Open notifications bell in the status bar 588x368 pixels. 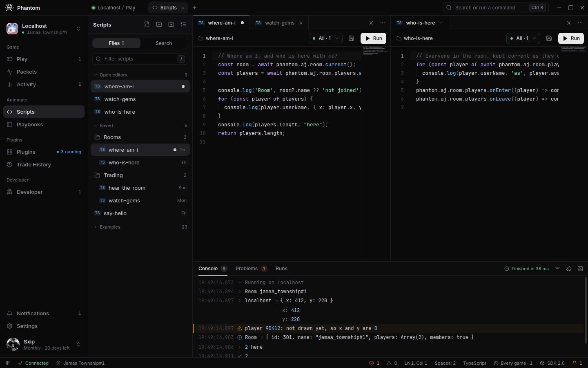click(x=577, y=363)
